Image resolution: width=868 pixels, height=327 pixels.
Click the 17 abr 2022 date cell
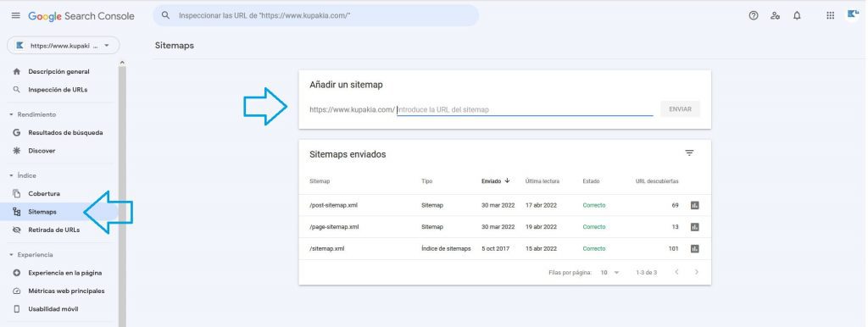(x=541, y=205)
